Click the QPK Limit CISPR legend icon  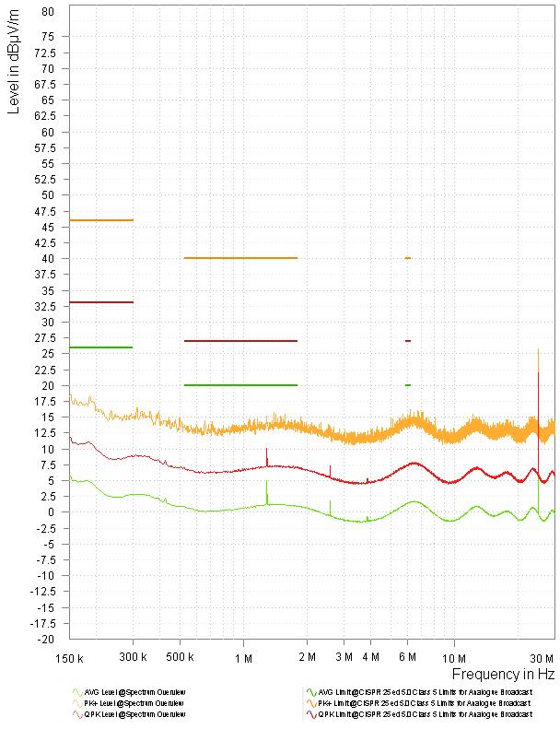point(311,714)
